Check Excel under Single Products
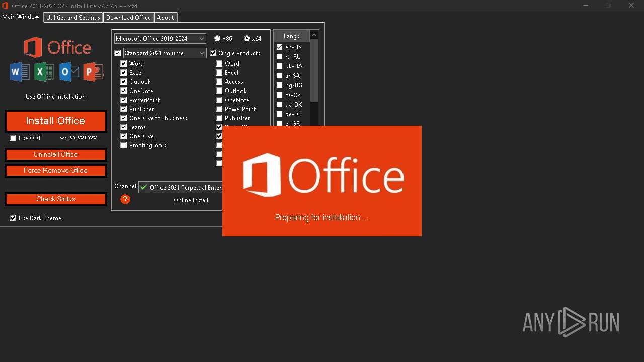The height and width of the screenshot is (362, 644). point(219,73)
